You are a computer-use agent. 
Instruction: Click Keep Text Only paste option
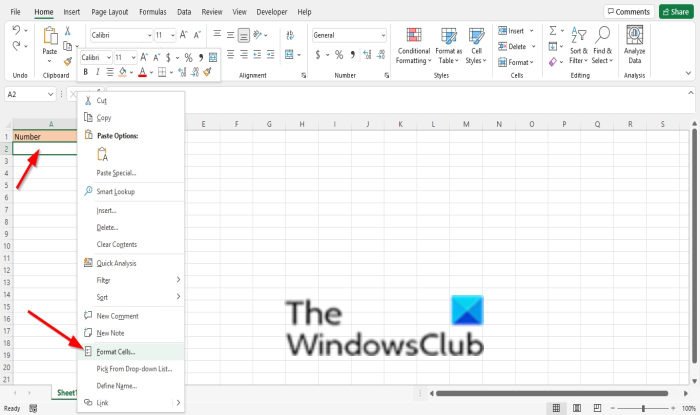click(103, 154)
